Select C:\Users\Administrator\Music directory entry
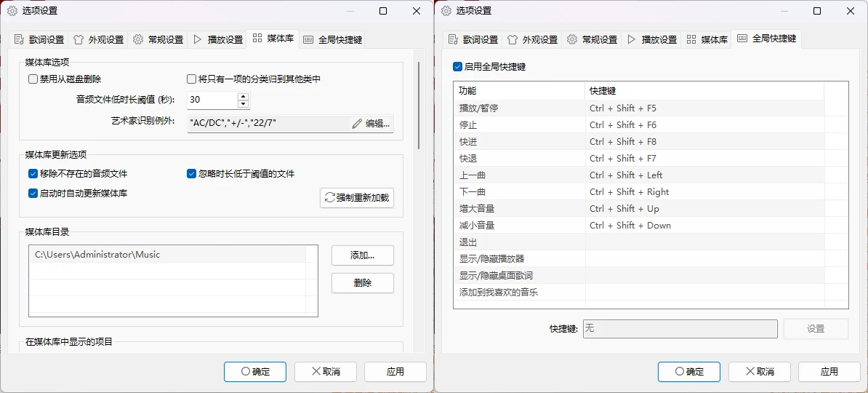This screenshot has height=393, width=868. coord(167,255)
